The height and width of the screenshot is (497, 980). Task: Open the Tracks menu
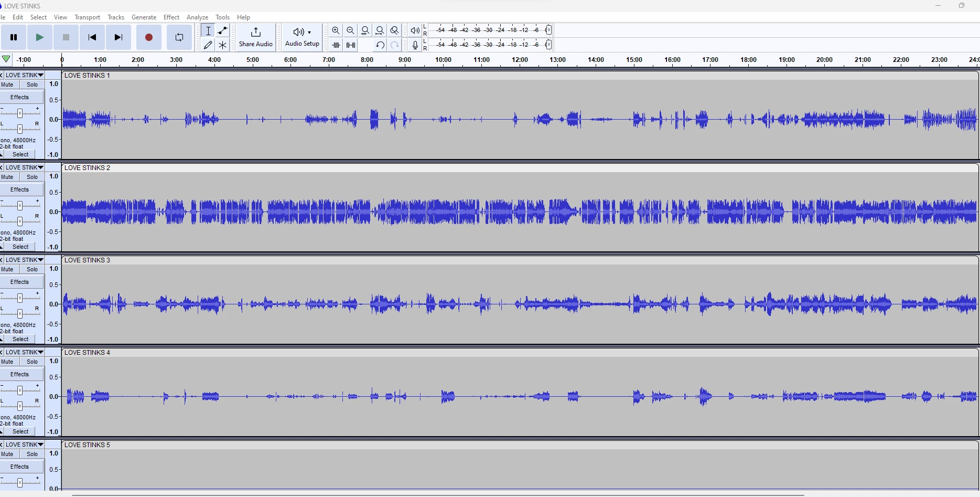[116, 17]
